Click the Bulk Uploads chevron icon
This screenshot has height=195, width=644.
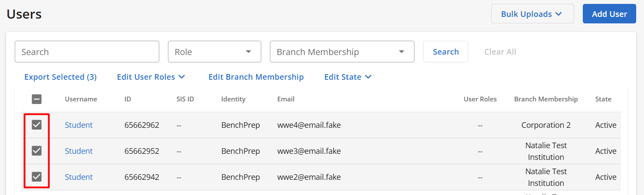click(559, 14)
